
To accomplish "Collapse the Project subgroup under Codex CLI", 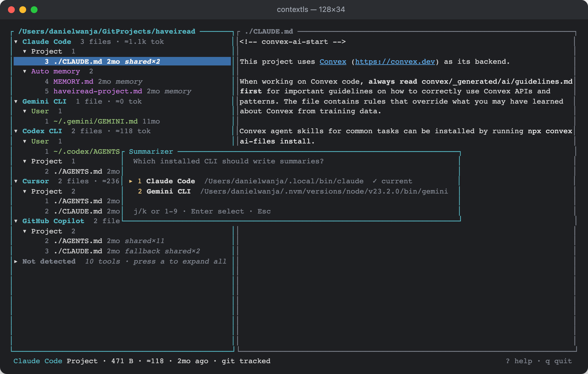I will pyautogui.click(x=25, y=161).
